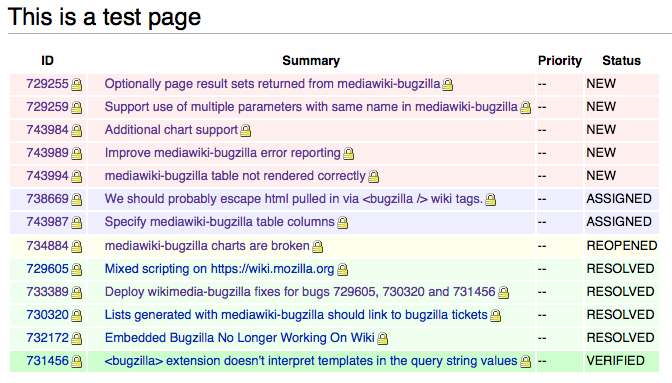Image resolution: width=672 pixels, height=383 pixels.
Task: Click lock icon after 'table not rendered correctly'
Action: pyautogui.click(x=374, y=177)
